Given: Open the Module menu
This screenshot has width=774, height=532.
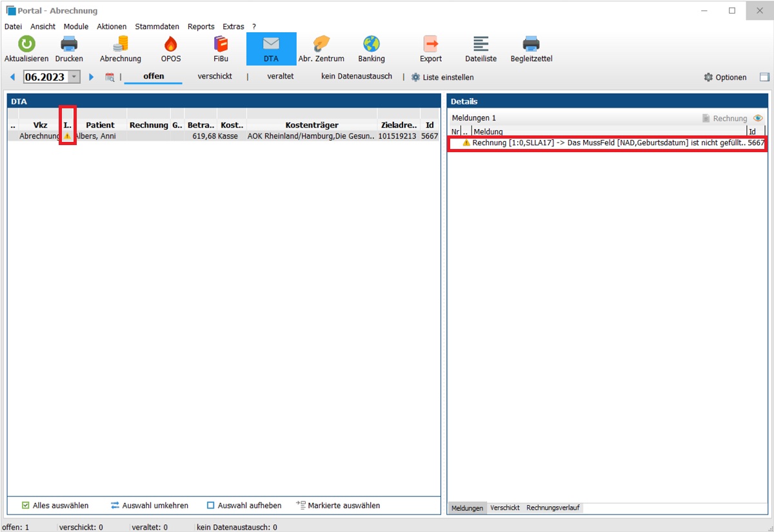Looking at the screenshot, I should [x=76, y=26].
